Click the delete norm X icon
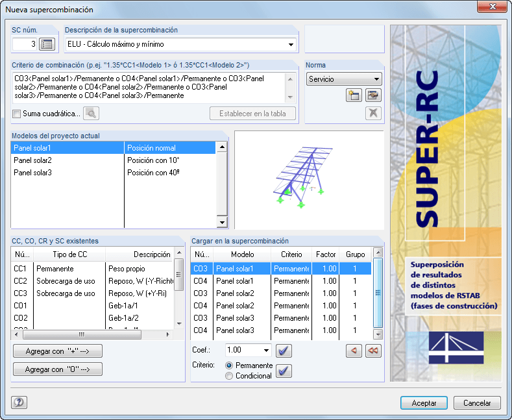Screen dimensions: 512x420 pos(373,114)
